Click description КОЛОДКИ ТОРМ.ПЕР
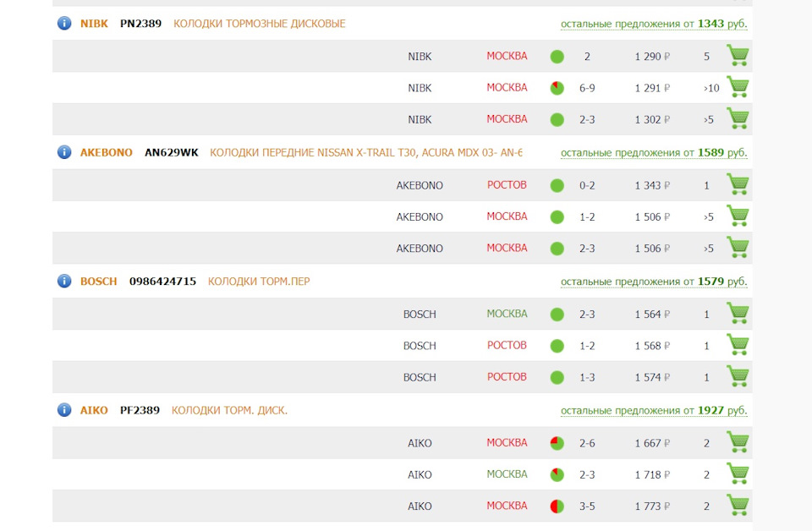This screenshot has width=812, height=531. tap(259, 281)
